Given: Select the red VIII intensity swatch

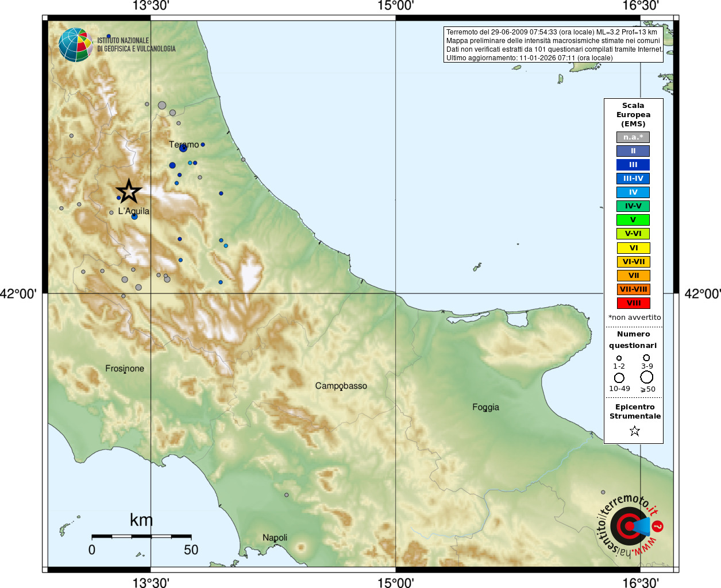Looking at the screenshot, I should [x=633, y=303].
